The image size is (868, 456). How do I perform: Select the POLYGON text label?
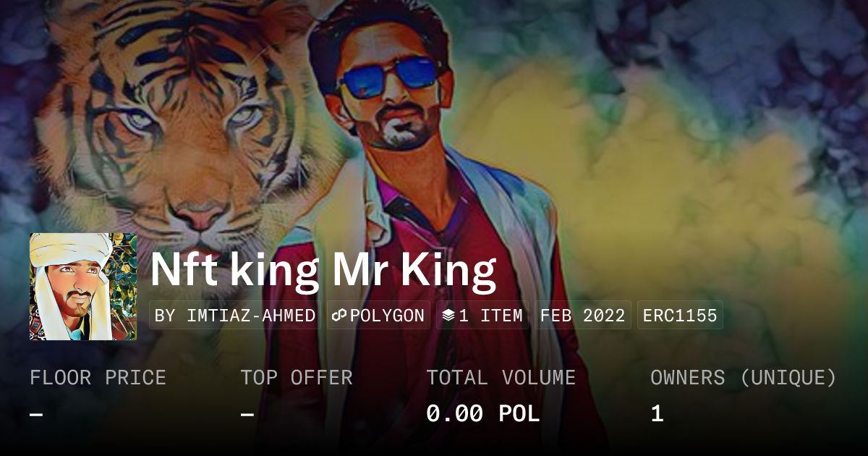(387, 316)
